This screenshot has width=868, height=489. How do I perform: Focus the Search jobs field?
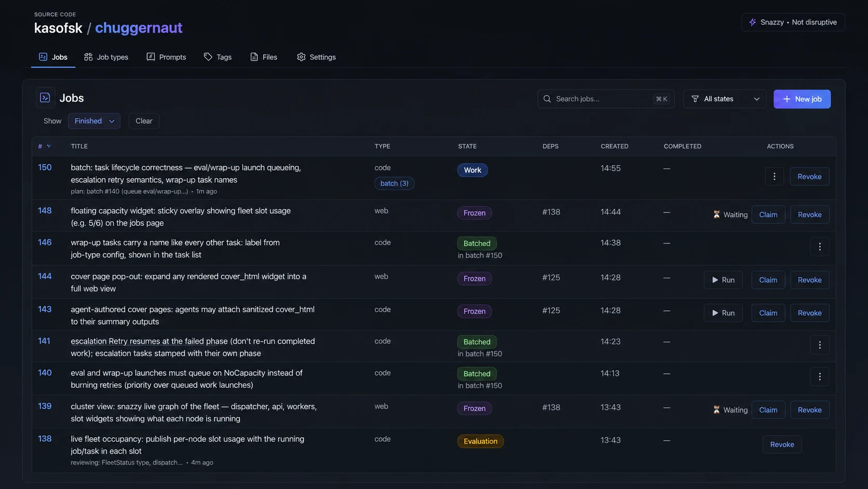point(606,99)
